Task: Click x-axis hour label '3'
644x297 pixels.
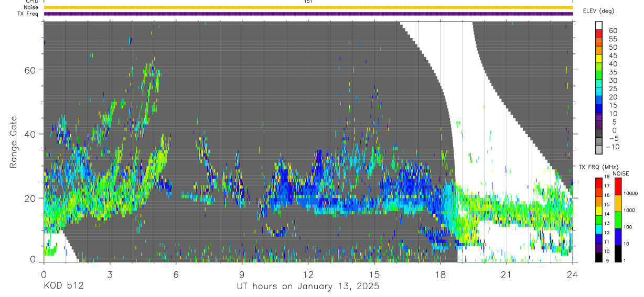Action: point(110,274)
